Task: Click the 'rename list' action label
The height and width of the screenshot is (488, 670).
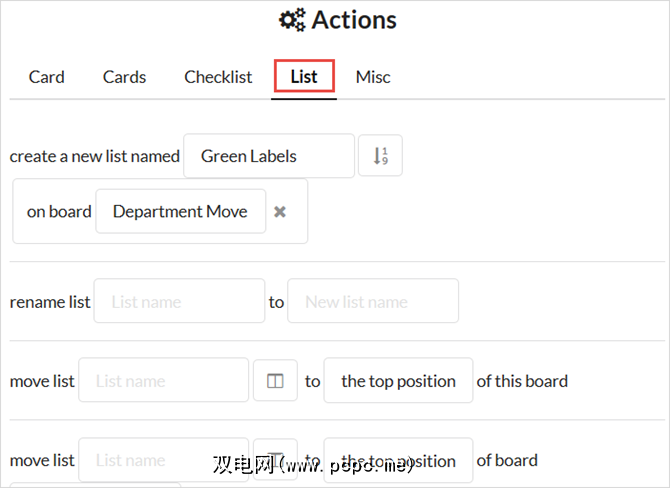Action: 50,301
